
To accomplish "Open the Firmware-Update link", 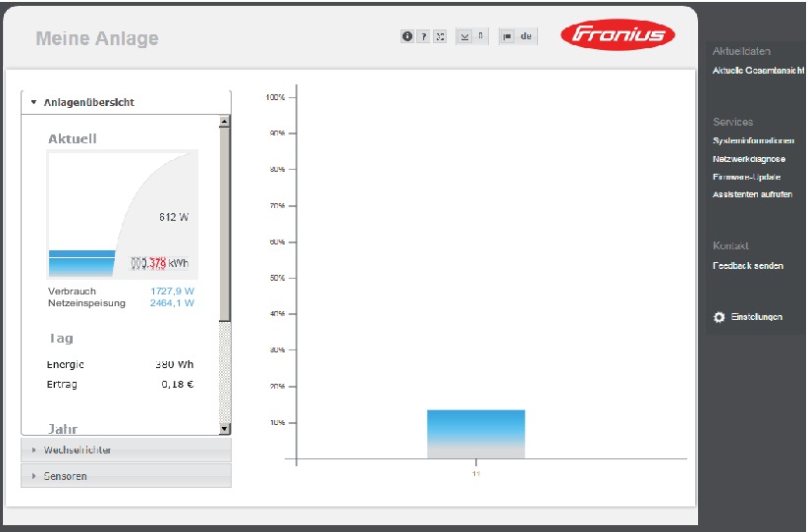I will point(746,177).
